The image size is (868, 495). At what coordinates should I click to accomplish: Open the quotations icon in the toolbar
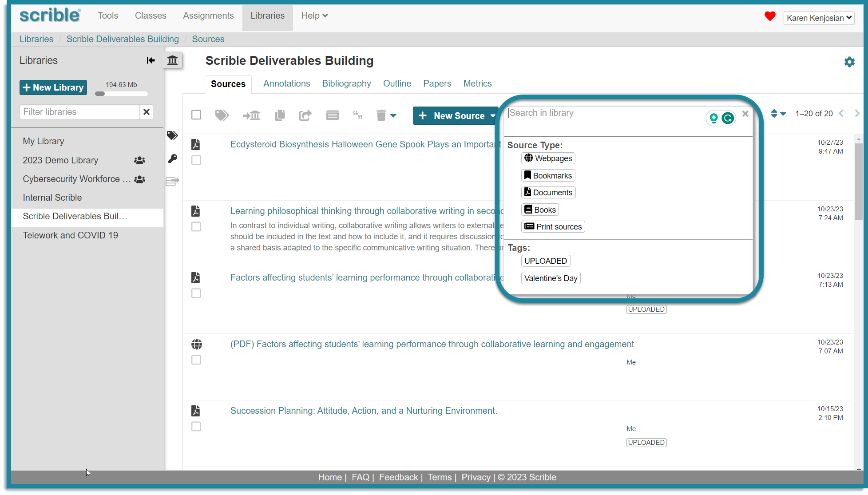click(x=358, y=115)
